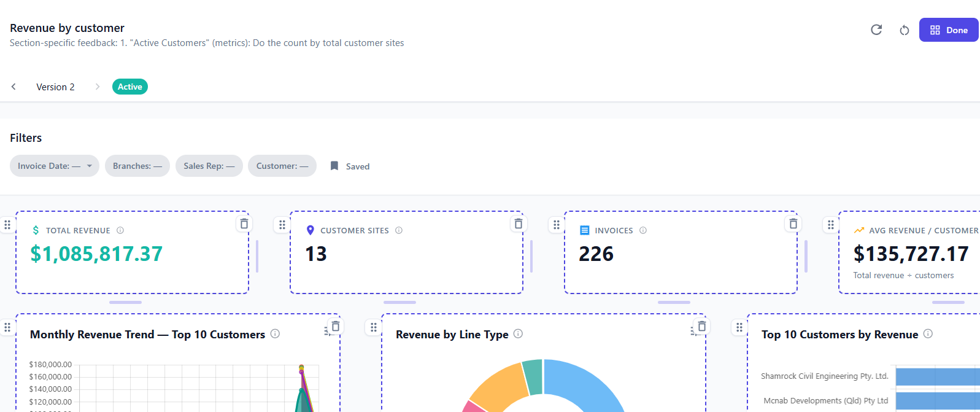Viewport: 980px width, 412px height.
Task: Click the Done button
Action: coord(949,30)
